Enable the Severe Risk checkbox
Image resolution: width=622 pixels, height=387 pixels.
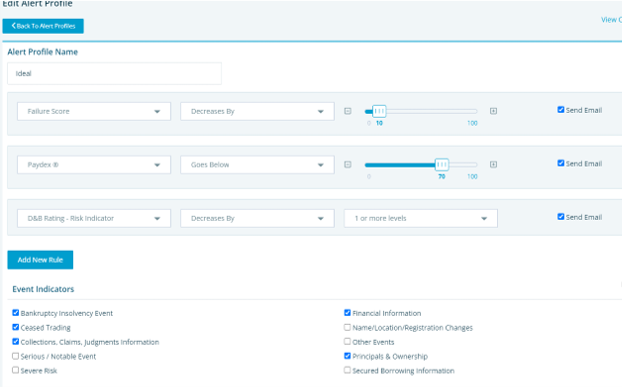point(15,370)
